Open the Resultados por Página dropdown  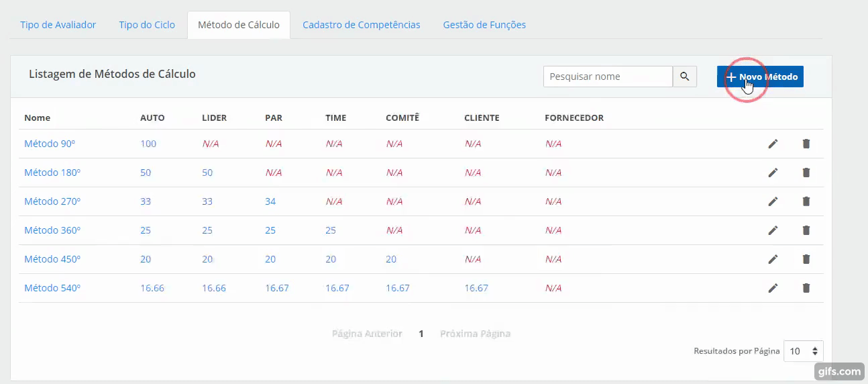803,351
